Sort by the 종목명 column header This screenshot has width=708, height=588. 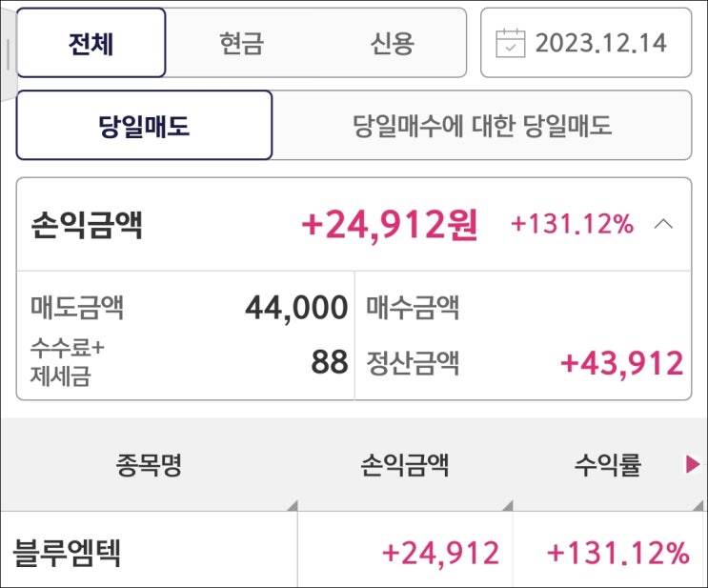pos(149,465)
